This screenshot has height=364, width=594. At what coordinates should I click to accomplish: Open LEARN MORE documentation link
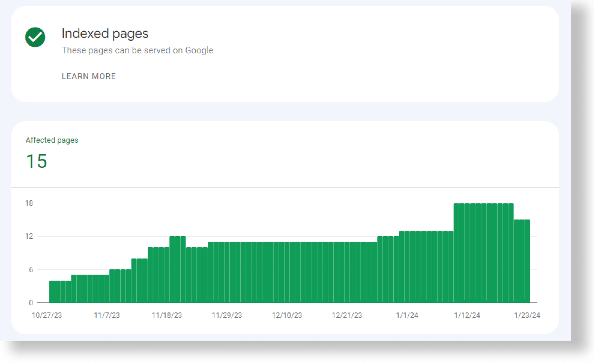[89, 76]
